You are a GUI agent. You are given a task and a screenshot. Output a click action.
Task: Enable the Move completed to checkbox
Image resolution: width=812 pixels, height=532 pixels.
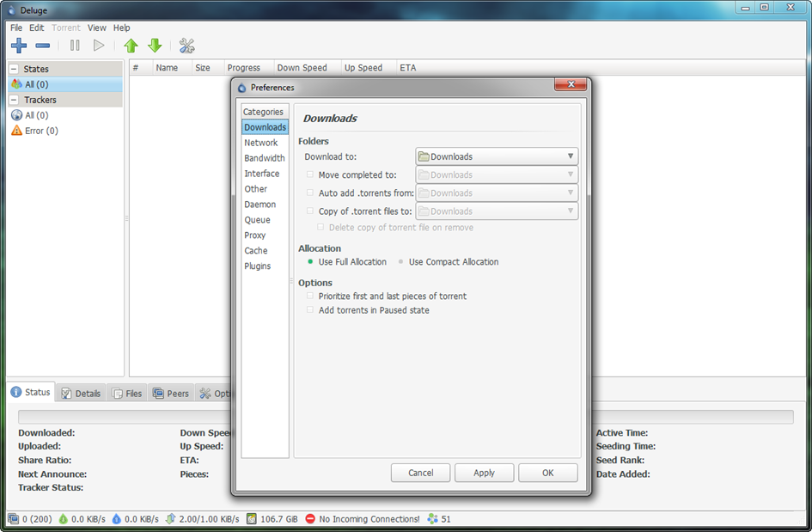point(310,174)
